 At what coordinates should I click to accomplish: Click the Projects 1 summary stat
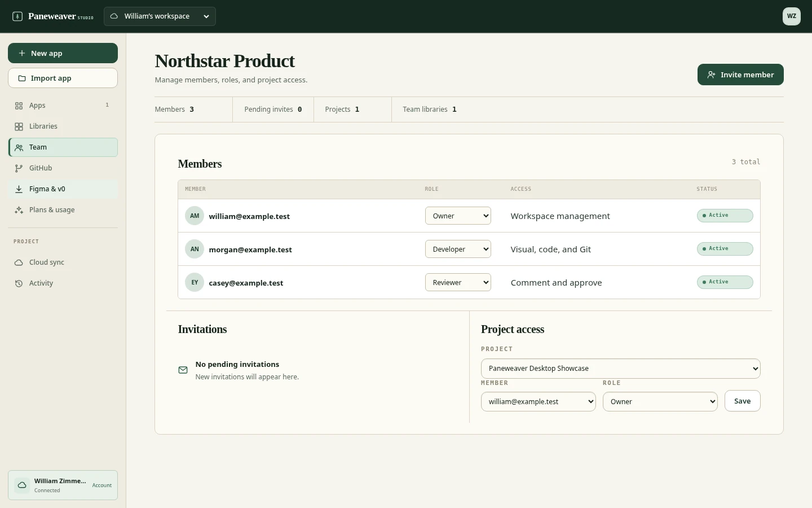point(352,110)
